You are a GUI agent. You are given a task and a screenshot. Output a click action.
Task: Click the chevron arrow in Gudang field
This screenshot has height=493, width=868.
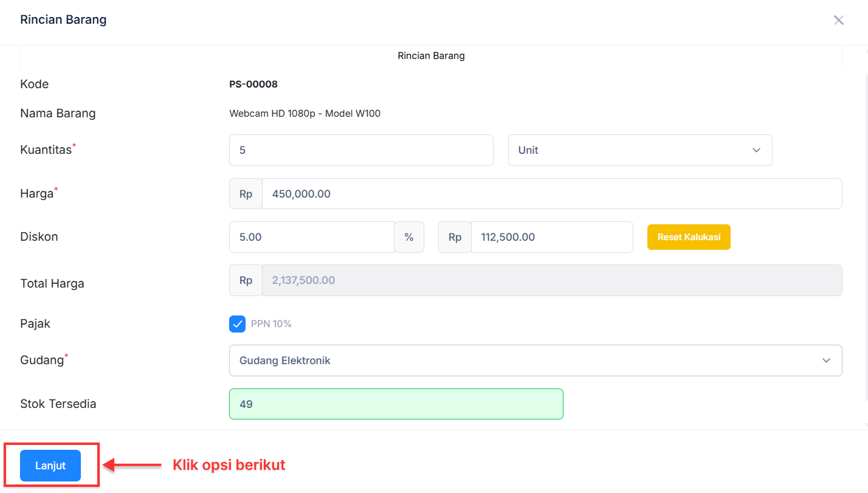pyautogui.click(x=826, y=360)
